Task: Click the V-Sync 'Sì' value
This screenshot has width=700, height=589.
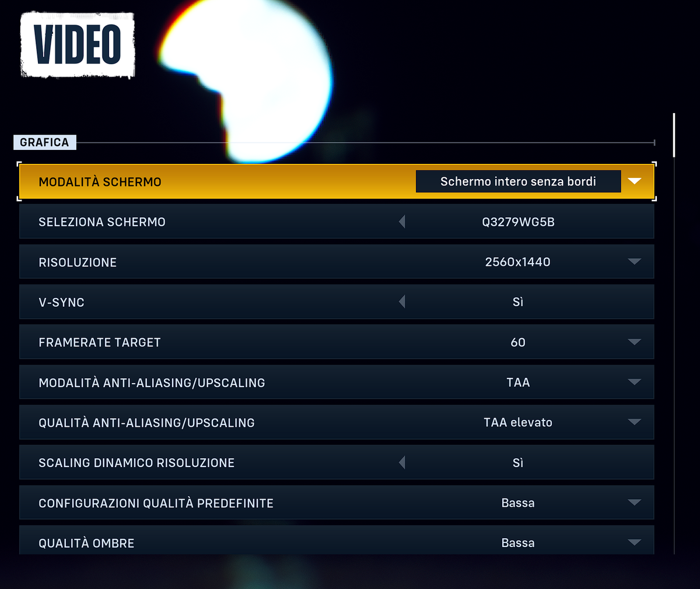Action: (518, 302)
